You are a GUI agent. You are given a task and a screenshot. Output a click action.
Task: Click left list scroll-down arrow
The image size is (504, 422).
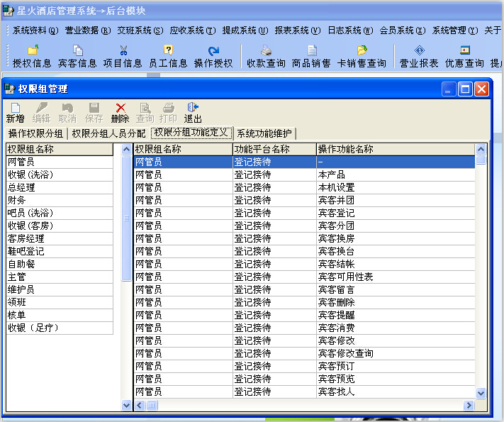126,405
